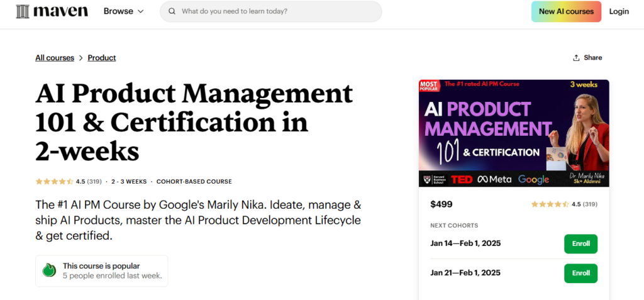This screenshot has width=644, height=300.
Task: Click the Share icon
Action: tap(576, 58)
